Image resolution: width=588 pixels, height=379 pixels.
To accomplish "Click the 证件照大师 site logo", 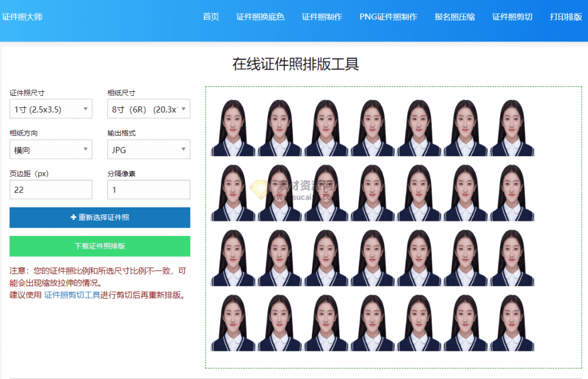I will (22, 17).
